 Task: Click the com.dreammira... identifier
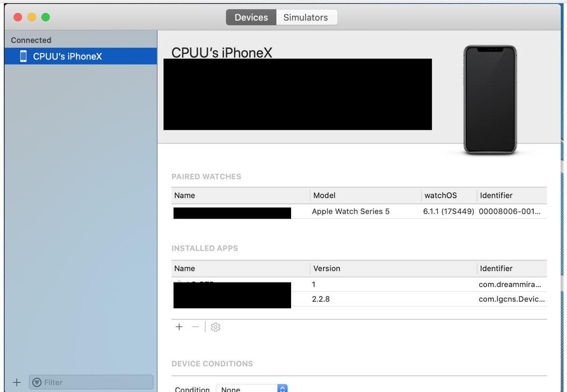(510, 284)
